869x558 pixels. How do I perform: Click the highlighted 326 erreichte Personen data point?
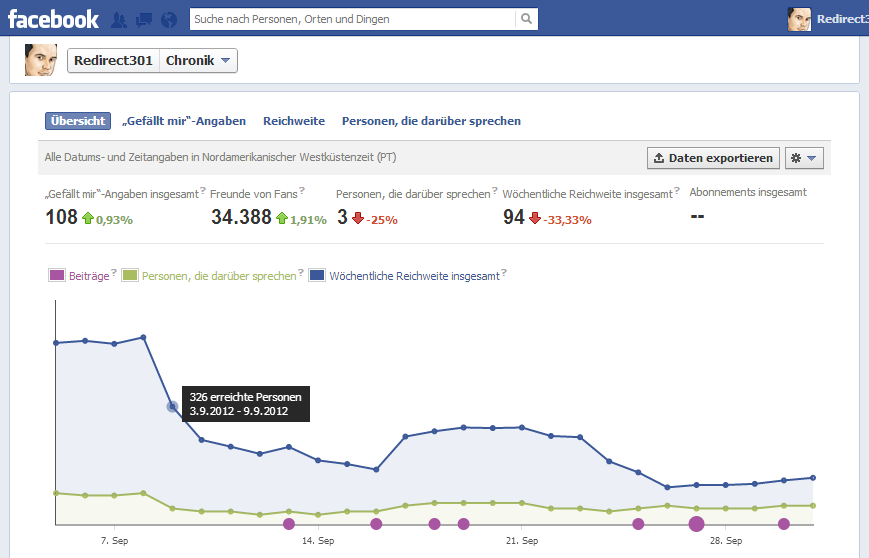pyautogui.click(x=172, y=407)
